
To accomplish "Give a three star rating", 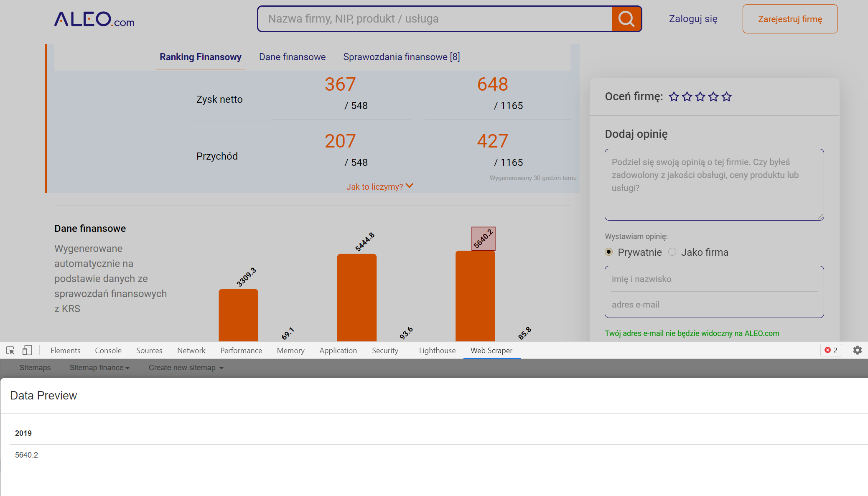I will pyautogui.click(x=700, y=97).
